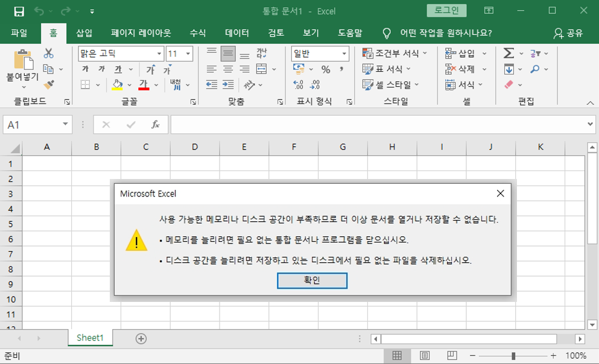Image resolution: width=599 pixels, height=364 pixels.
Task: Open the 페이지 레이아웃 ribbon tab
Action: click(x=141, y=33)
